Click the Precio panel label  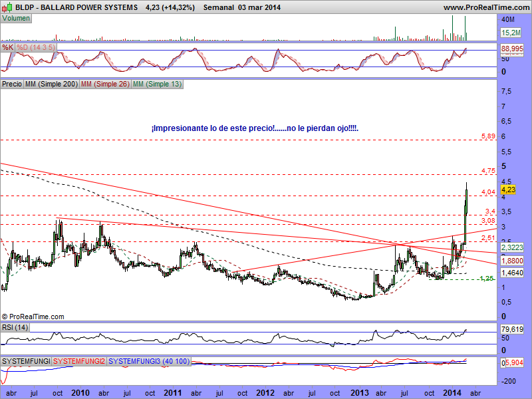coord(12,84)
